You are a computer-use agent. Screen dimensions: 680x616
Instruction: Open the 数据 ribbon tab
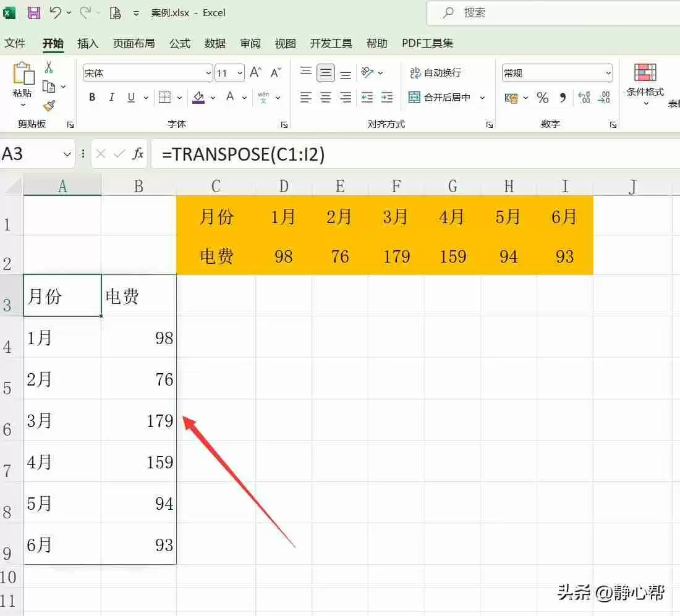click(215, 43)
